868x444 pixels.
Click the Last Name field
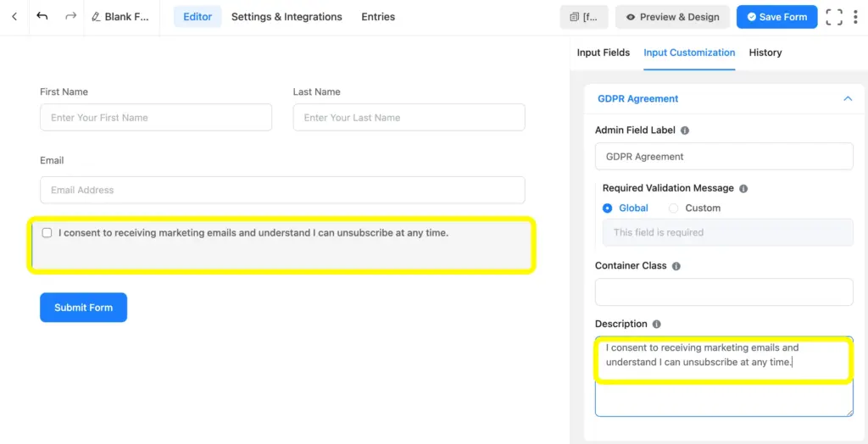(409, 118)
